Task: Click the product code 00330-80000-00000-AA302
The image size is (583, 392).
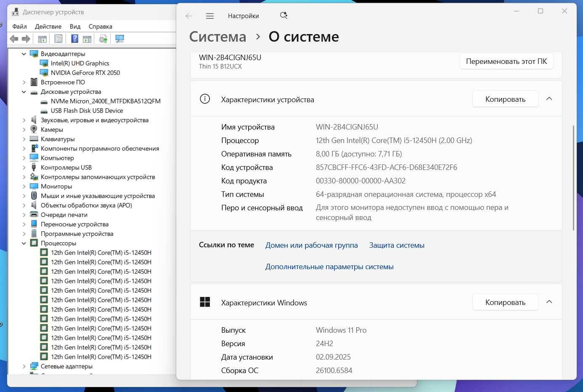Action: click(x=360, y=181)
